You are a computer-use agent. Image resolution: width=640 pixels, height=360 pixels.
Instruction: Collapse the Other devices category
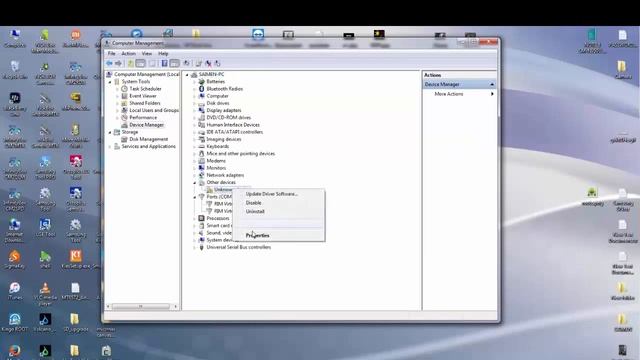195,182
